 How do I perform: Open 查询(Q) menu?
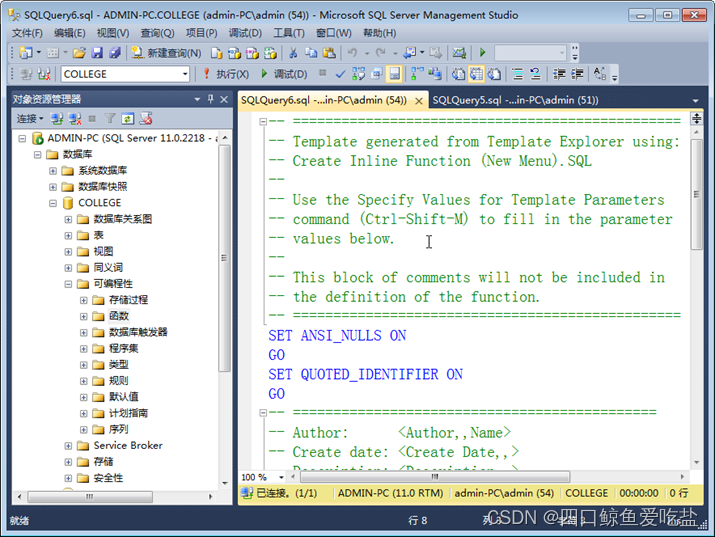coord(157,33)
